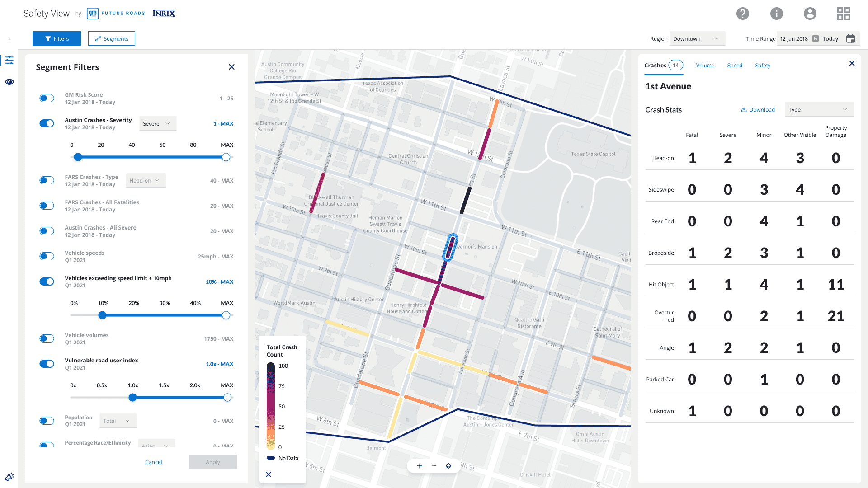The width and height of the screenshot is (868, 488).
Task: Click the close X on Segment Filters panel
Action: (x=232, y=67)
